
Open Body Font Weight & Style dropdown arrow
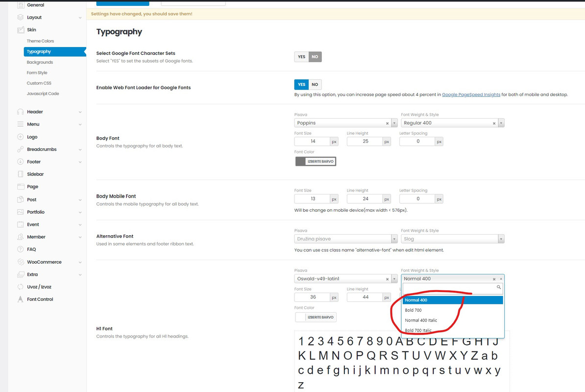coord(501,123)
